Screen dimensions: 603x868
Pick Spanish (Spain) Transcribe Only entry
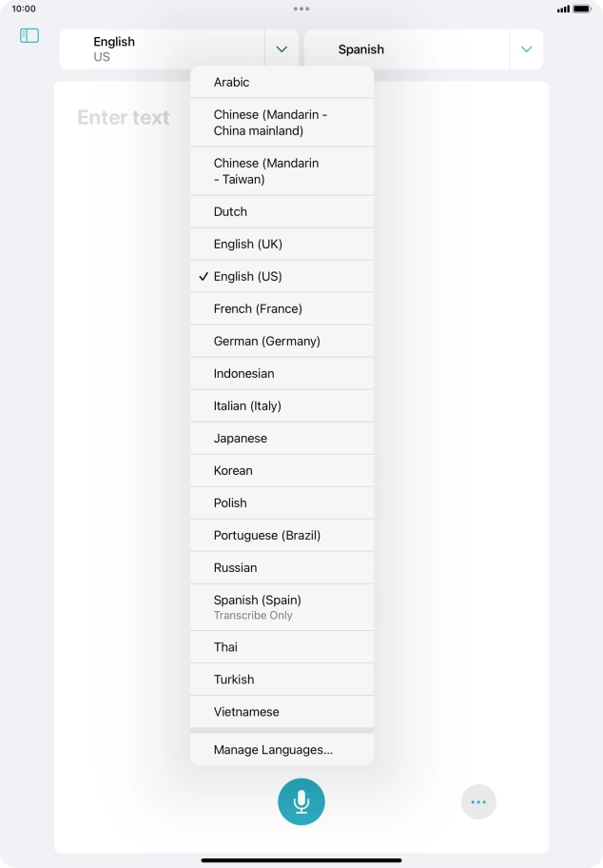click(282, 607)
